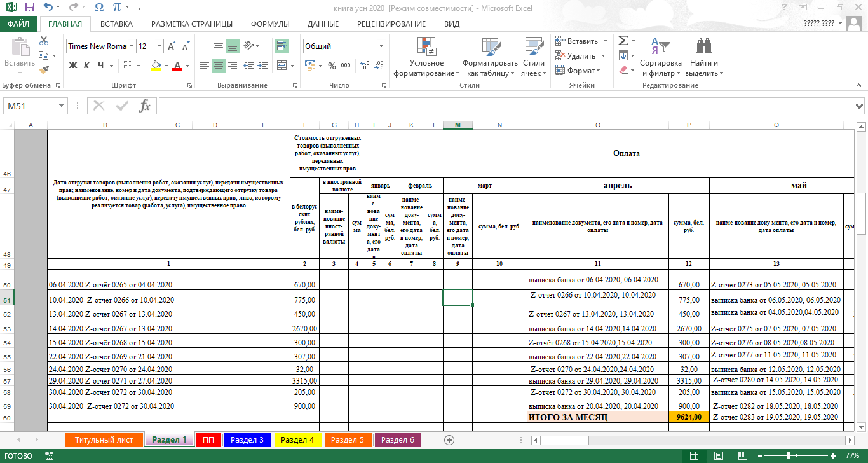The width and height of the screenshot is (868, 463).
Task: Select the highlighted total cell 9624,00
Action: [x=689, y=417]
